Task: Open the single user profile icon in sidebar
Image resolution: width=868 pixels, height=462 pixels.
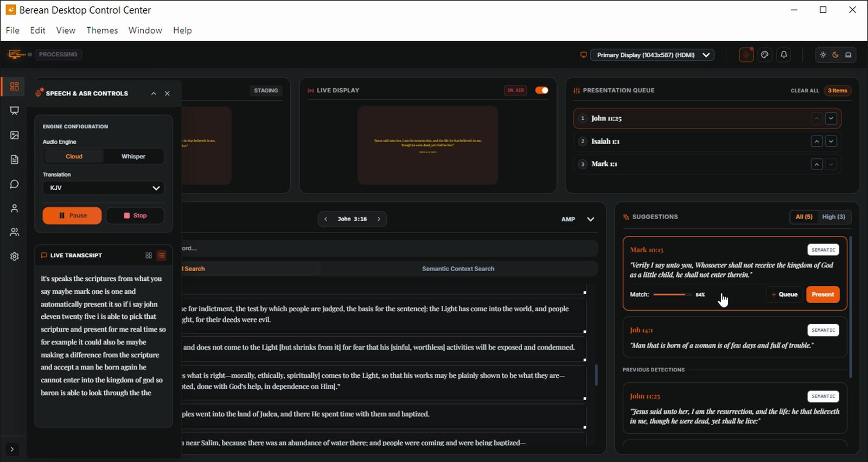Action: pyautogui.click(x=15, y=208)
